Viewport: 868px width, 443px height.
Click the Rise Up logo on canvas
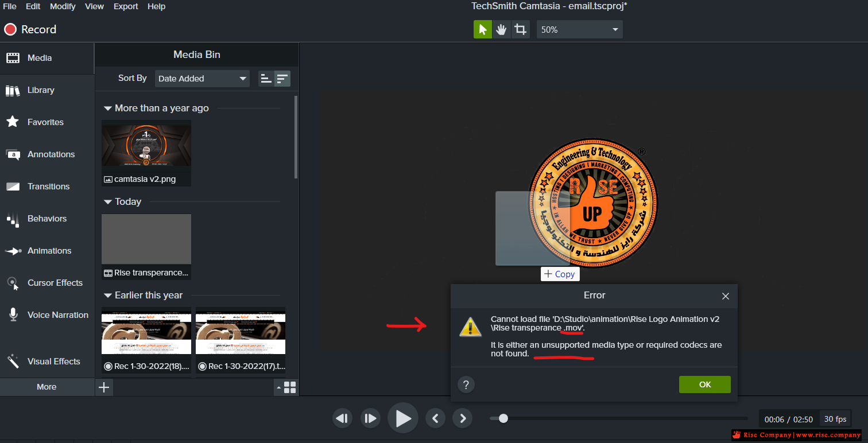[x=592, y=203]
